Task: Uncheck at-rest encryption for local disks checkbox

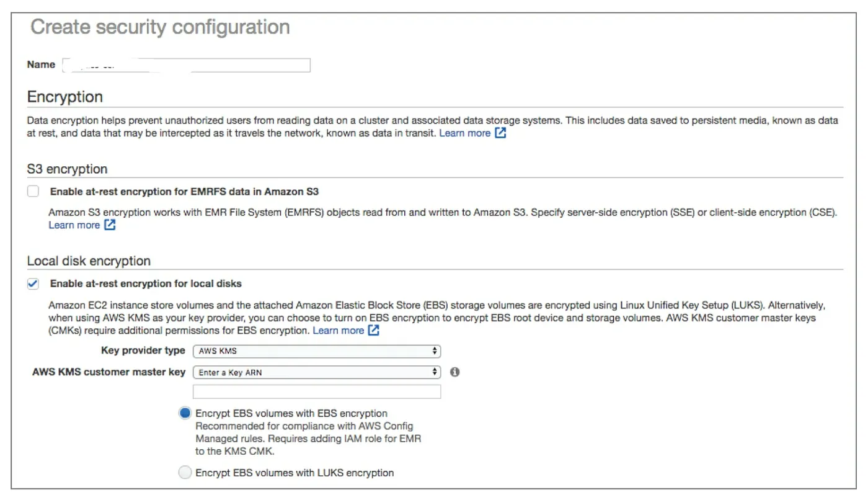Action: [33, 283]
